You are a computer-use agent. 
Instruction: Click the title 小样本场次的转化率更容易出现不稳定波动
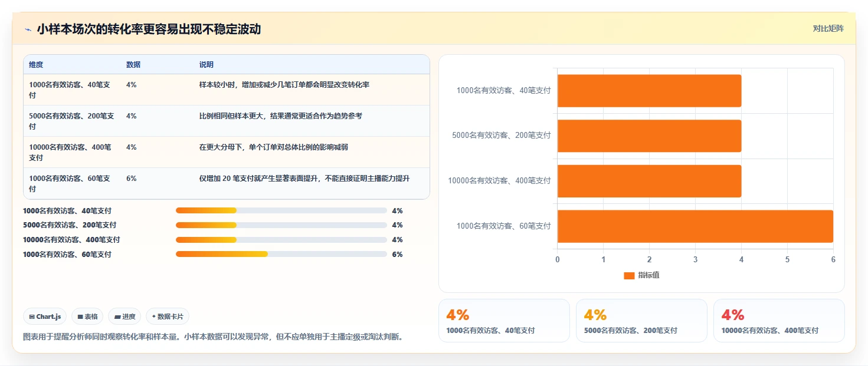149,29
